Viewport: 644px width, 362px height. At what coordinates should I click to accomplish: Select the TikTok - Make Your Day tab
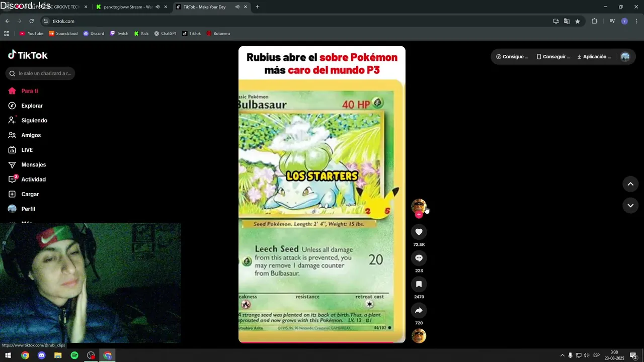[211, 7]
